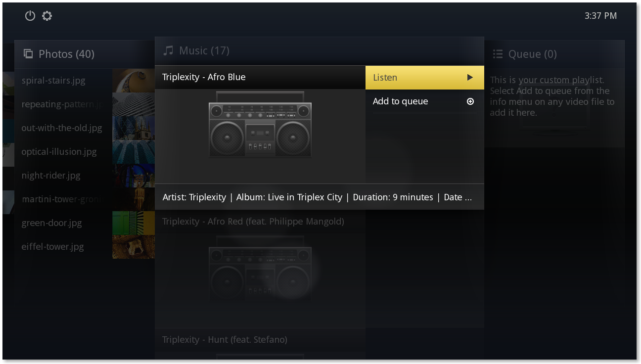This screenshot has width=641, height=364.
Task: Click the Artist and Album info bar
Action: pos(320,197)
